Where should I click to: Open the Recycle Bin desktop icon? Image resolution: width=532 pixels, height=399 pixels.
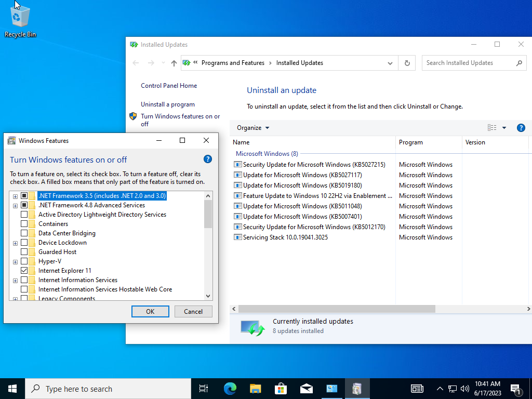(20, 21)
